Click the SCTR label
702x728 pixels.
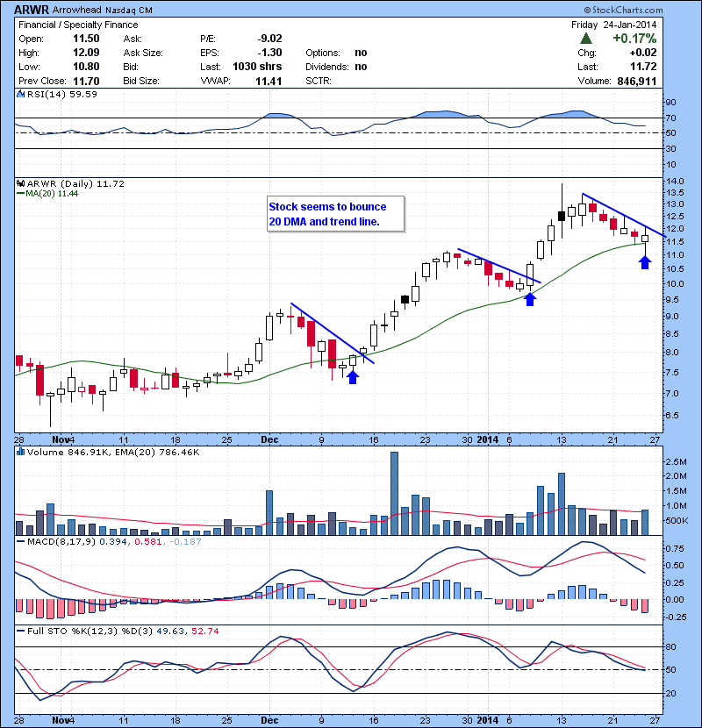pos(319,82)
